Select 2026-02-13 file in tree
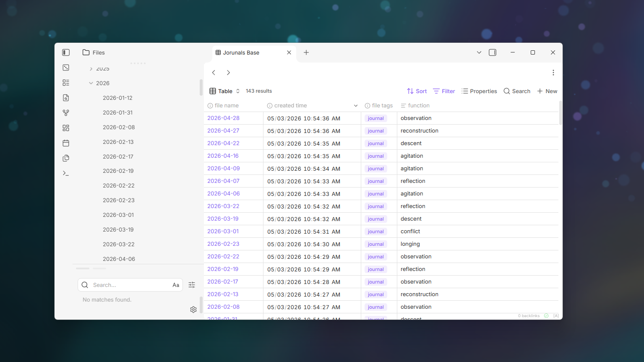Viewport: 644px width, 362px height. (x=118, y=142)
